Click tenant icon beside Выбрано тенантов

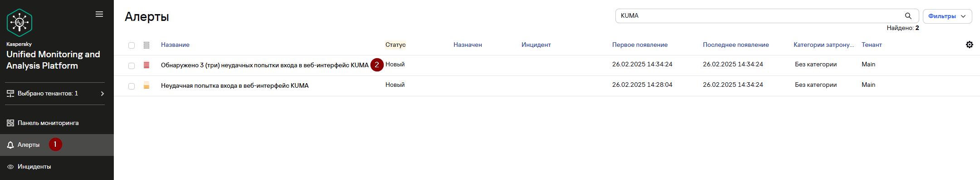(x=10, y=94)
